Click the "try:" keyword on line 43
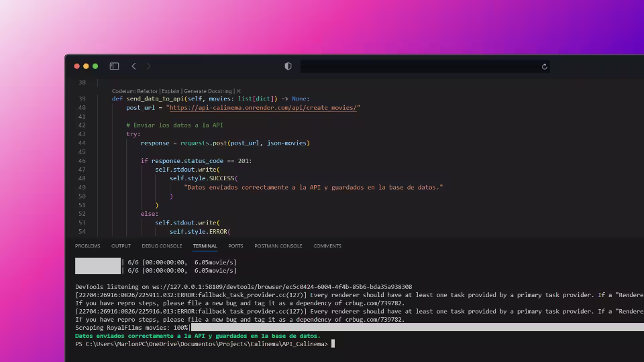This screenshot has width=644, height=362. coord(133,134)
